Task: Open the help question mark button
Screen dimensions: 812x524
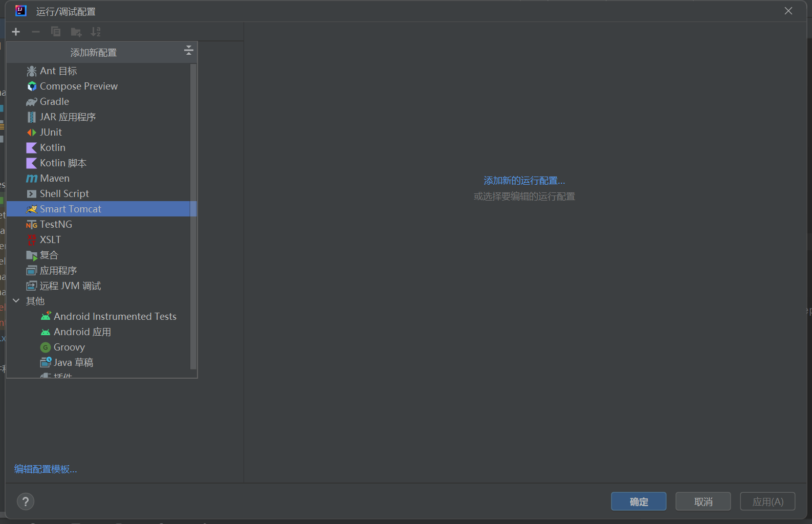Action: coord(26,501)
